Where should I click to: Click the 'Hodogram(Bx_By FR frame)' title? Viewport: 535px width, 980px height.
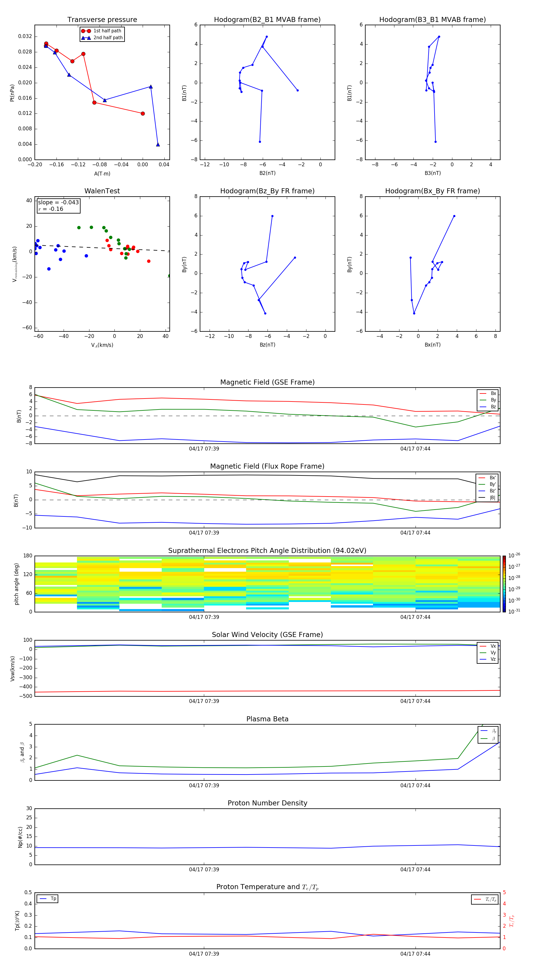(432, 191)
